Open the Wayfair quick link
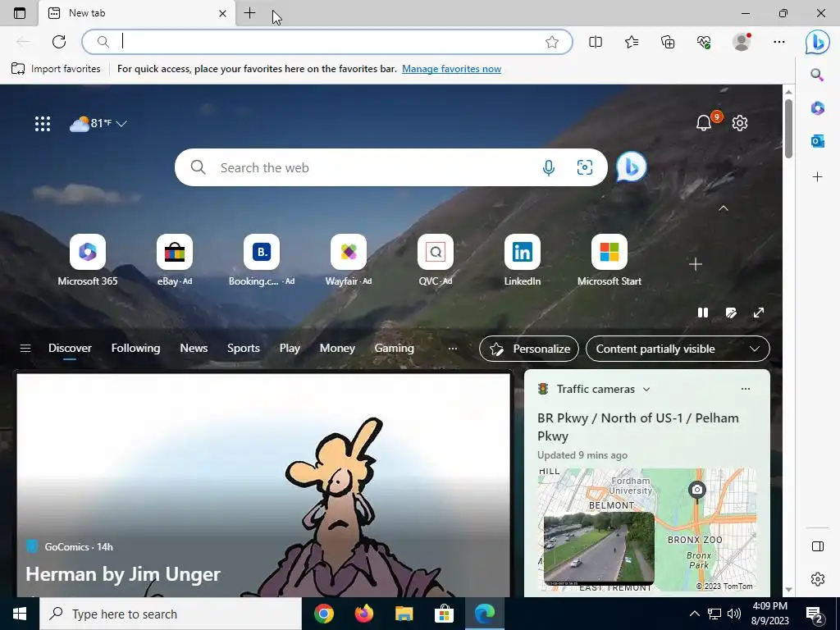The width and height of the screenshot is (840, 630). 348,260
